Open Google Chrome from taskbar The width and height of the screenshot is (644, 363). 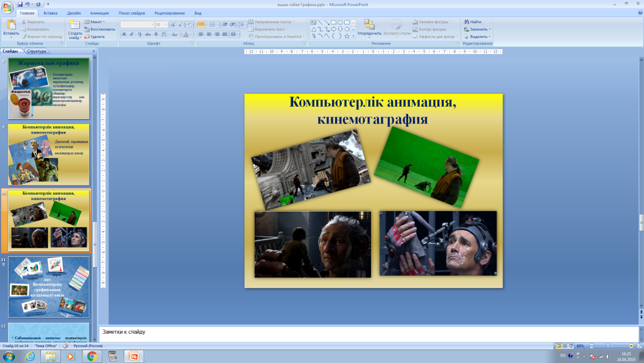(91, 356)
